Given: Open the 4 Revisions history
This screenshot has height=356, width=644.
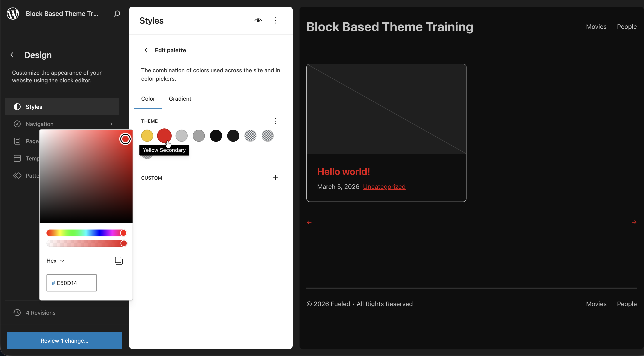Looking at the screenshot, I should [x=41, y=313].
